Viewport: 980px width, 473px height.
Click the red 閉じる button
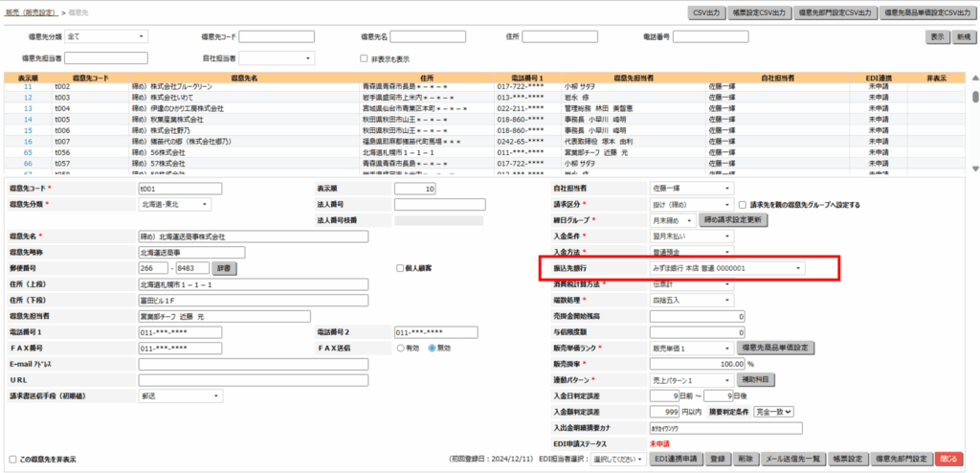949,459
